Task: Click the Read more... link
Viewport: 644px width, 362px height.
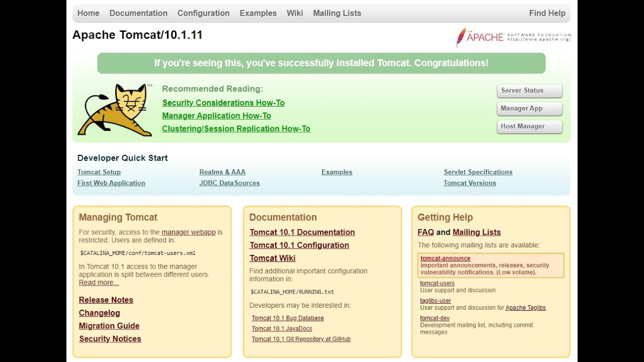Action: (99, 283)
